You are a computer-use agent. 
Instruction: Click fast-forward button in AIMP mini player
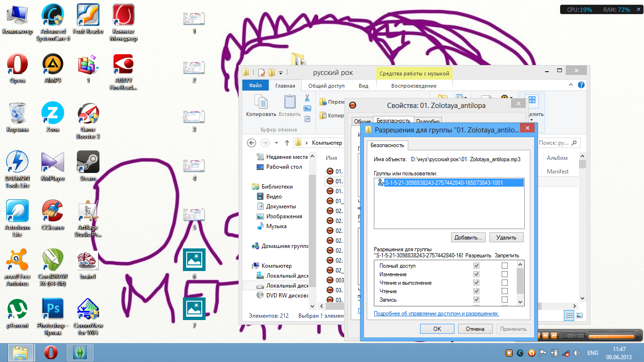(554, 336)
